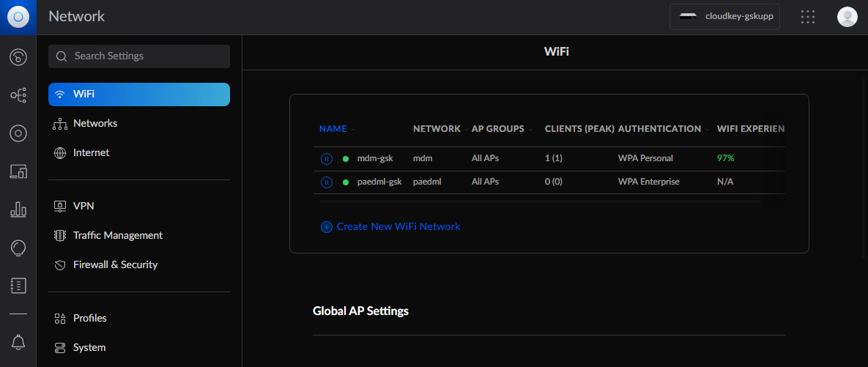Screen dimensions: 868x367
Task: Open the Topology icon in left rail
Action: 18,95
